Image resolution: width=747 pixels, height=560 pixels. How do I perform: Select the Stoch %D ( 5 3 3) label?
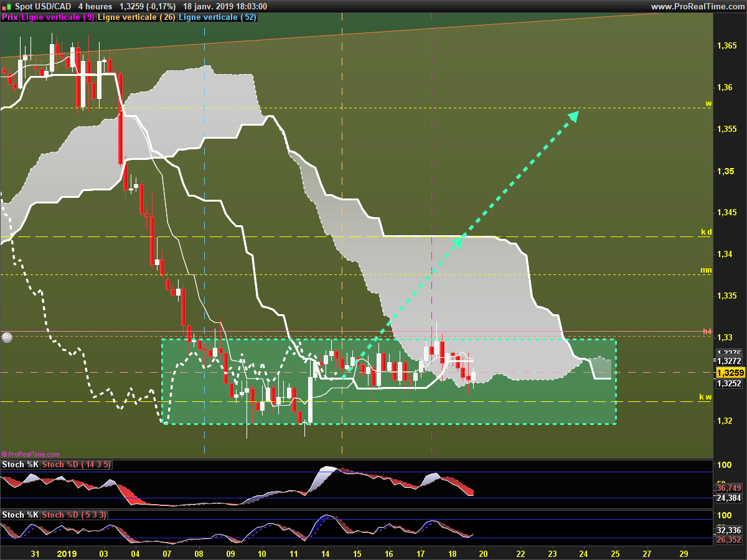pyautogui.click(x=74, y=515)
